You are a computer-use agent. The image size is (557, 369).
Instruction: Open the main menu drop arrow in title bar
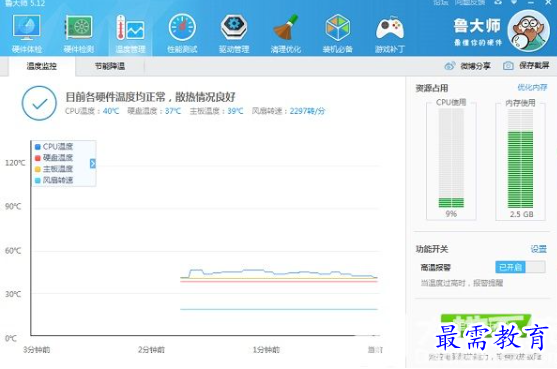(514, 2)
